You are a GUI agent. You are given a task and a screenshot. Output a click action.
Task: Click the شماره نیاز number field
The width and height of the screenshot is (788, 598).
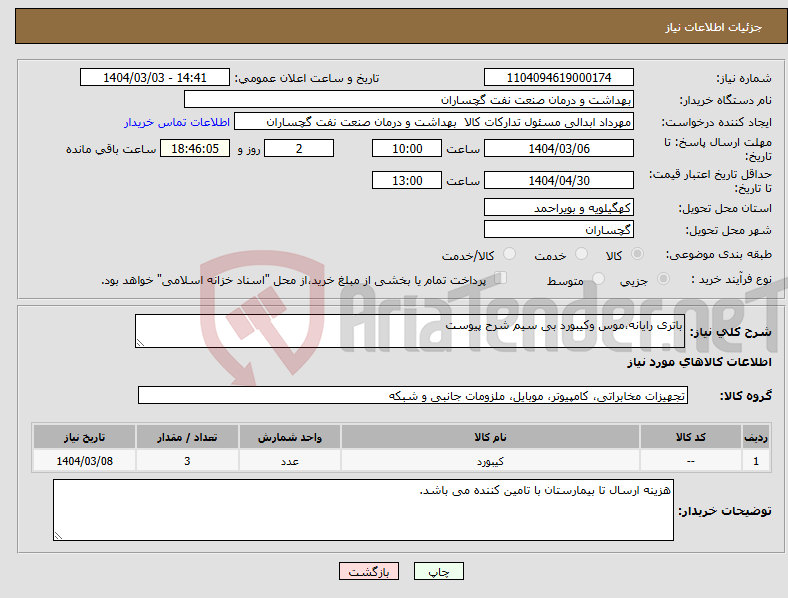point(559,77)
